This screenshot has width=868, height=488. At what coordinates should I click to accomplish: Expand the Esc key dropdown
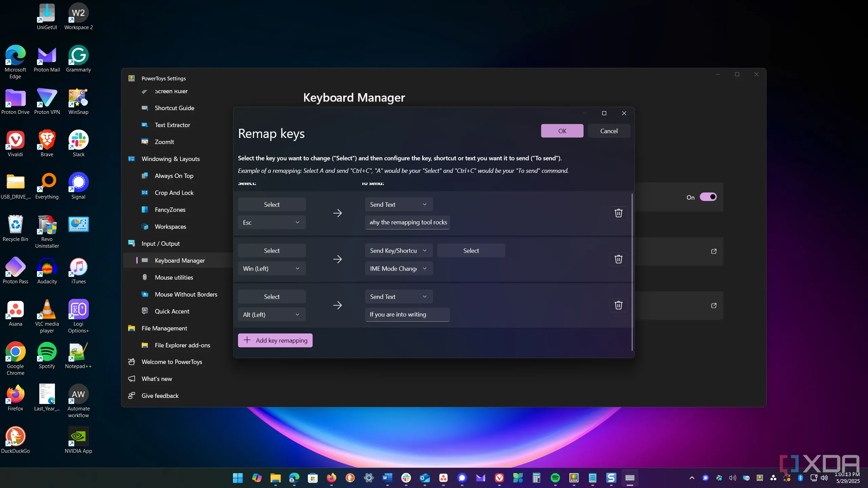coord(272,223)
